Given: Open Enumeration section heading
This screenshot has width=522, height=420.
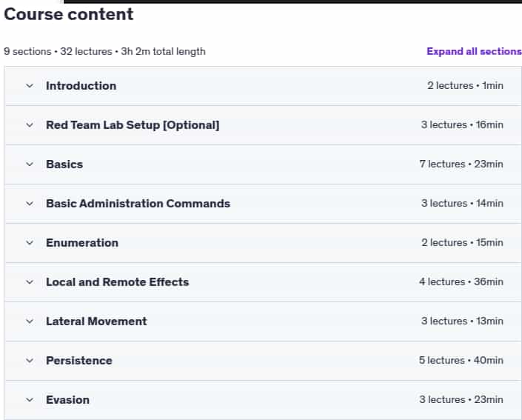Looking at the screenshot, I should point(82,243).
